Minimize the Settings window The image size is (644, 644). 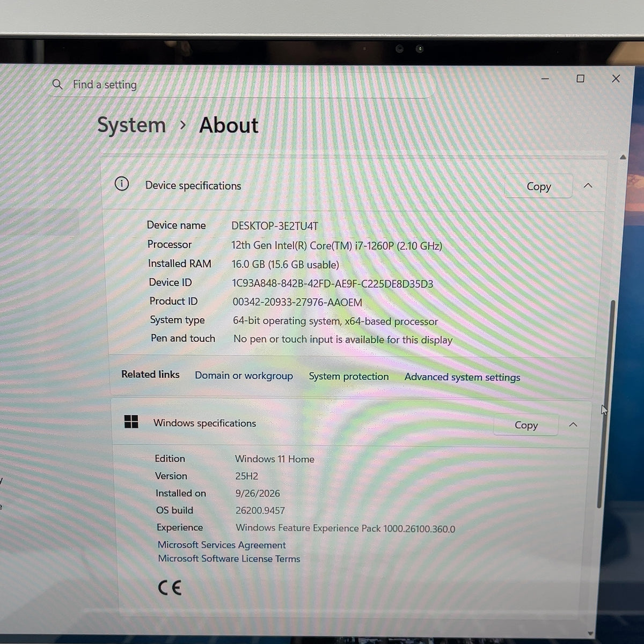[x=545, y=79]
